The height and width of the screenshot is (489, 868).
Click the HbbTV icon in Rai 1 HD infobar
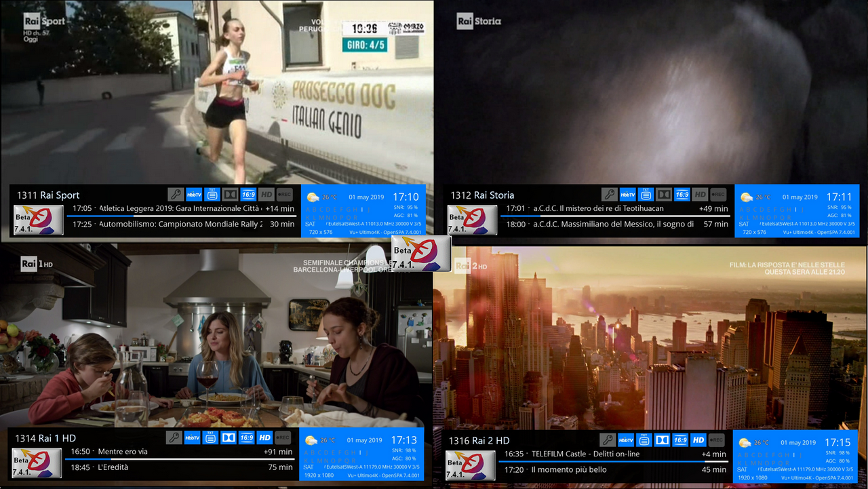193,438
